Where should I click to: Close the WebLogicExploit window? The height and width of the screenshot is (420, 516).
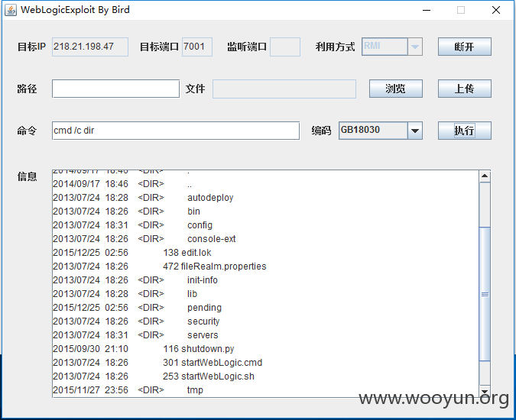(496, 10)
